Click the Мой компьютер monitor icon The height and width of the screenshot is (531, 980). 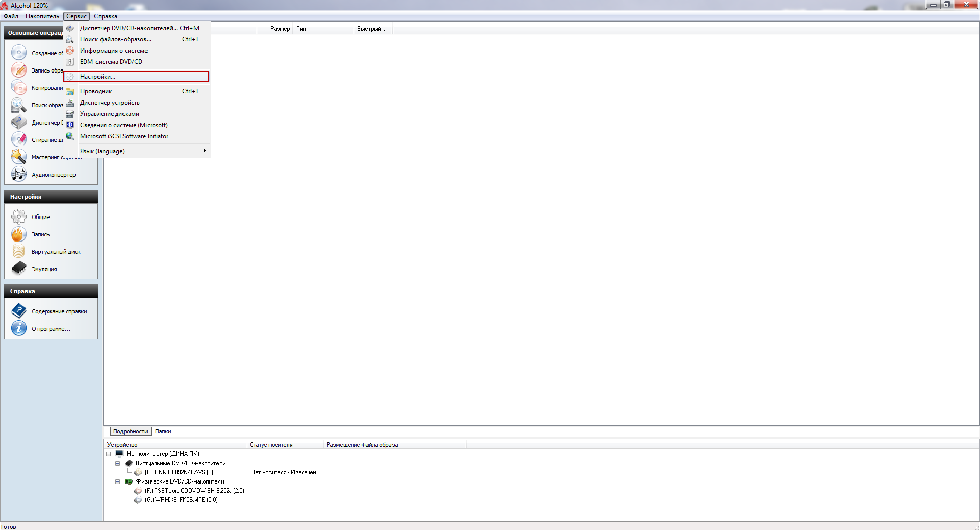[x=119, y=453]
